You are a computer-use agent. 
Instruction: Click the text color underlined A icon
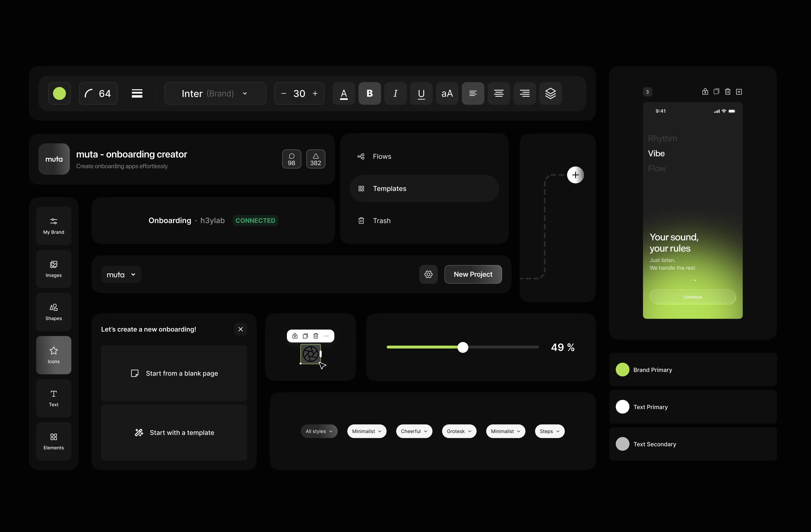(x=344, y=93)
